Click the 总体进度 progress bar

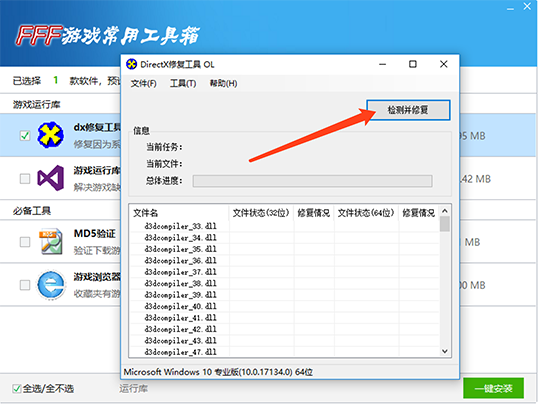coord(312,181)
